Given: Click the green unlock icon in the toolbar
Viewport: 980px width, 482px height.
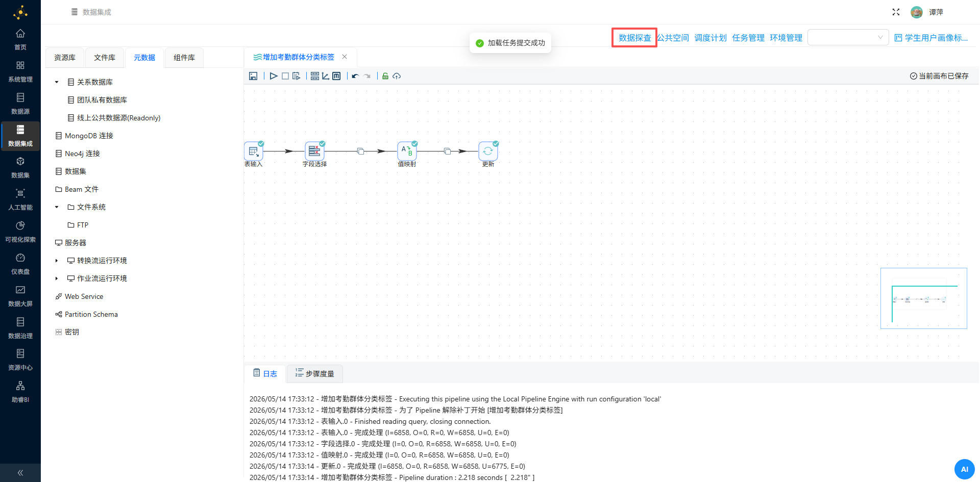Looking at the screenshot, I should (x=385, y=76).
